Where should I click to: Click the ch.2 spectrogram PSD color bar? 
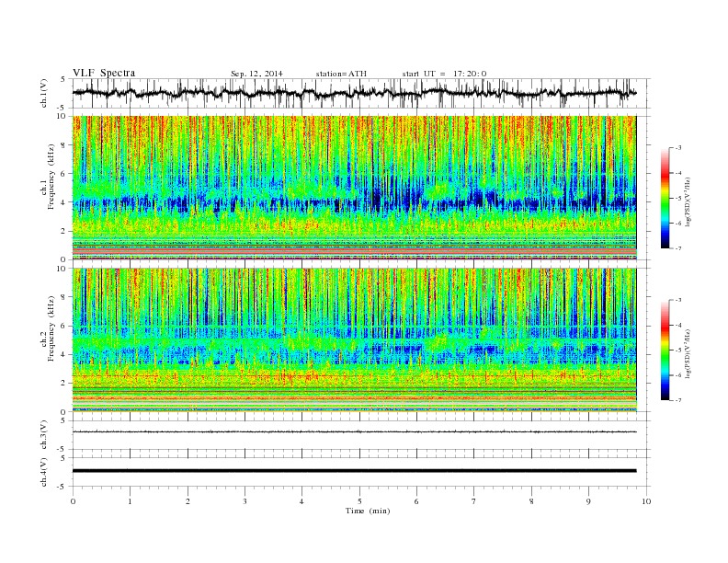coord(665,350)
